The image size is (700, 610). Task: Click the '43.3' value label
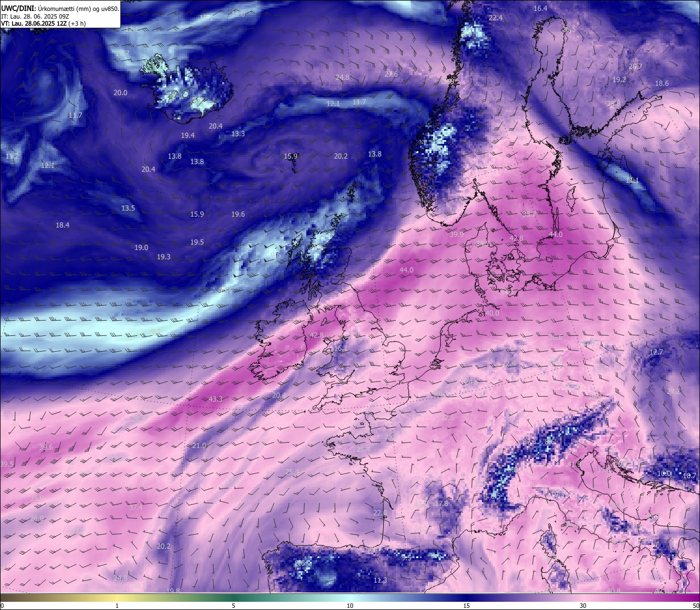pos(215,399)
